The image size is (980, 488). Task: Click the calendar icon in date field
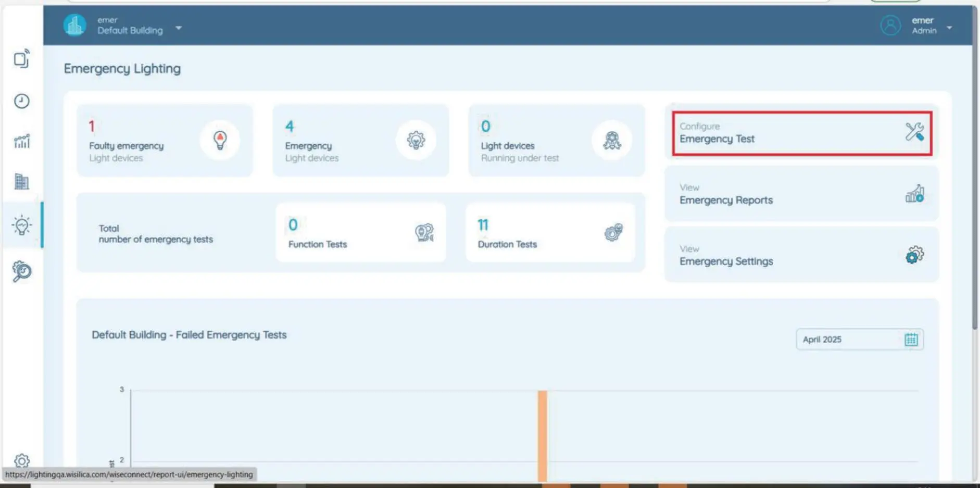911,340
